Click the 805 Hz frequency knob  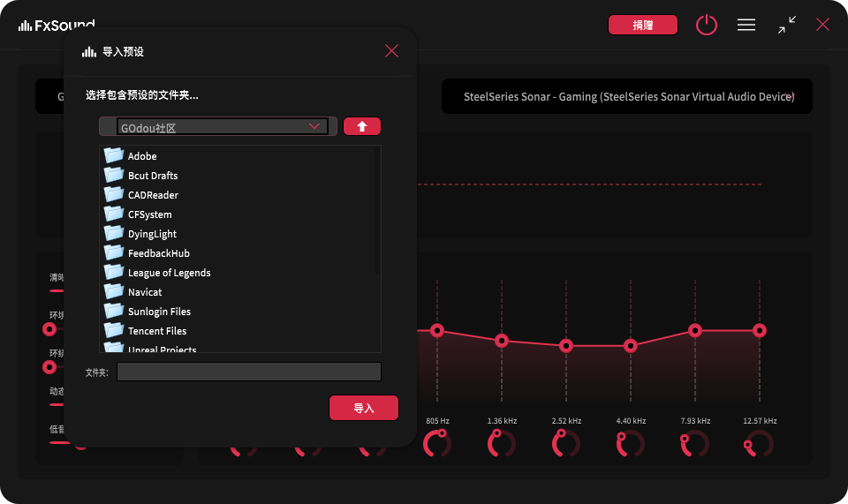coord(437,443)
